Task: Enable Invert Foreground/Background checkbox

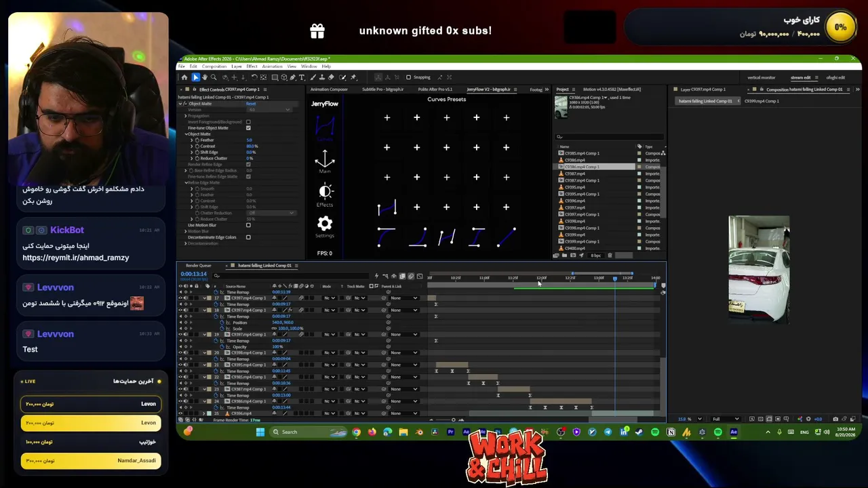Action: tap(248, 122)
